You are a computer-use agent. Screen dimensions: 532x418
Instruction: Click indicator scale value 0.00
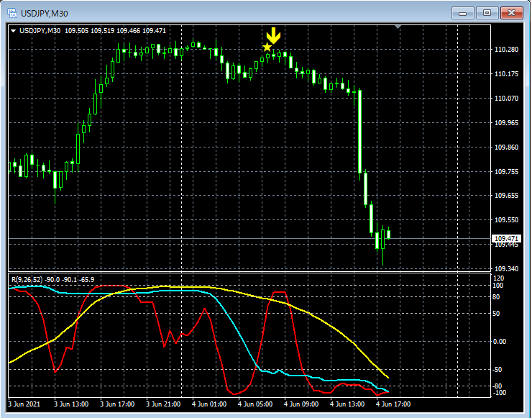pos(499,342)
